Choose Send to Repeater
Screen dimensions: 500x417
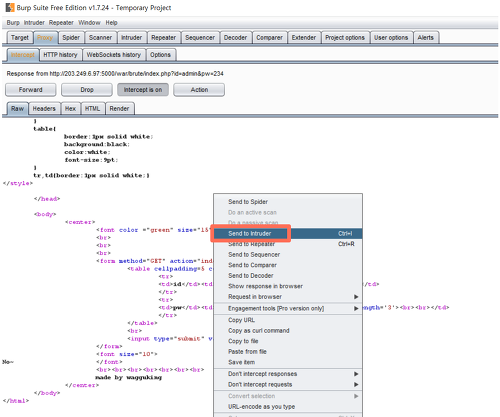(288, 244)
